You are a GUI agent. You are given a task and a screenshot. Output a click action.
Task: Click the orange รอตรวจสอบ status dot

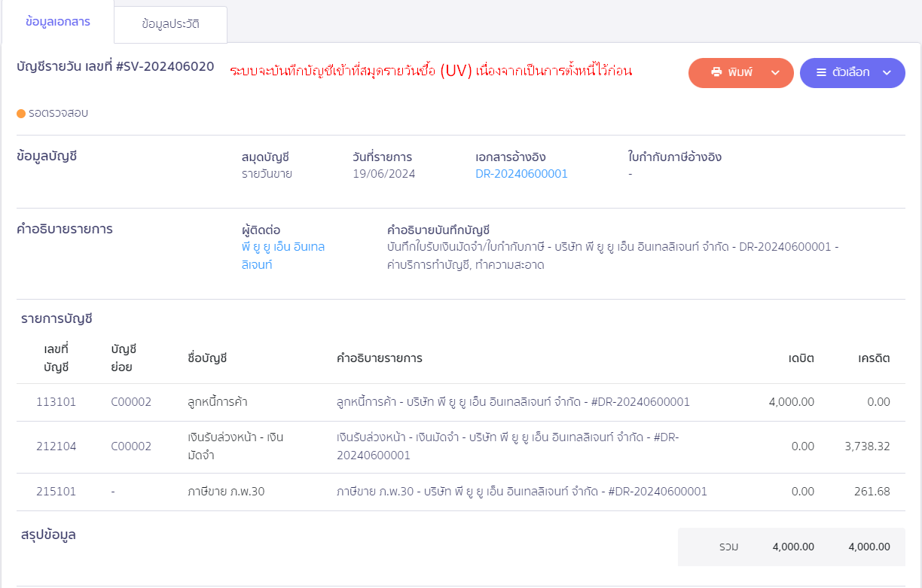pos(21,114)
